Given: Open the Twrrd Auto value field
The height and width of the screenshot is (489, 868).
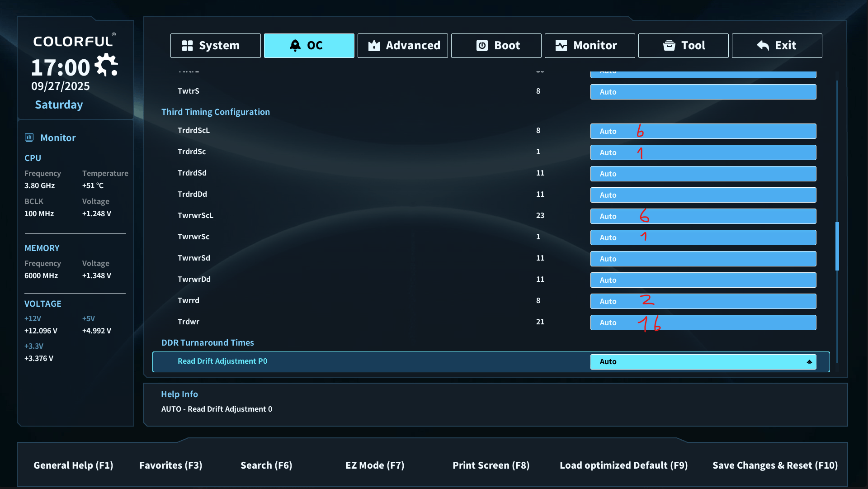Looking at the screenshot, I should (703, 301).
